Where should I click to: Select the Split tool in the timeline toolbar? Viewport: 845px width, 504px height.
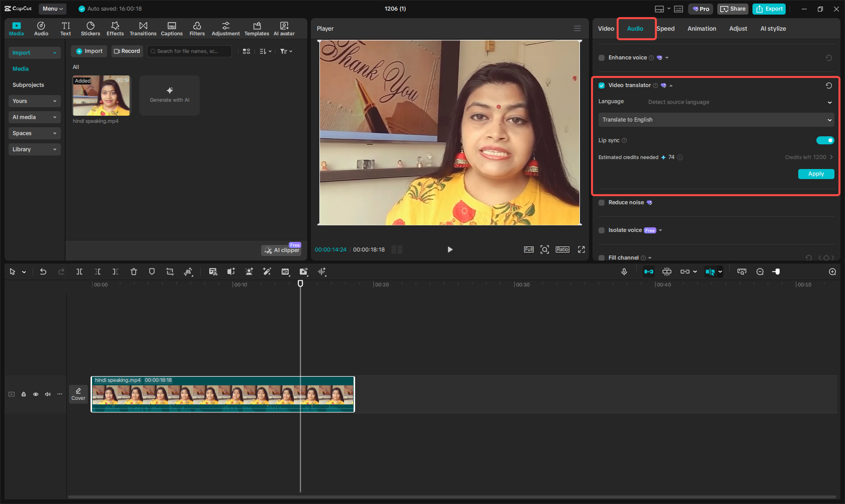(x=79, y=272)
